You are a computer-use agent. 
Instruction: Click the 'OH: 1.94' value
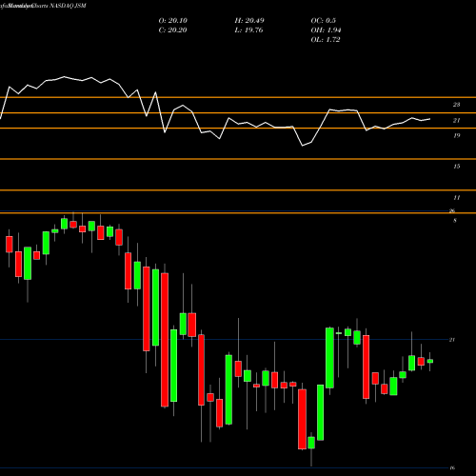click(x=326, y=30)
